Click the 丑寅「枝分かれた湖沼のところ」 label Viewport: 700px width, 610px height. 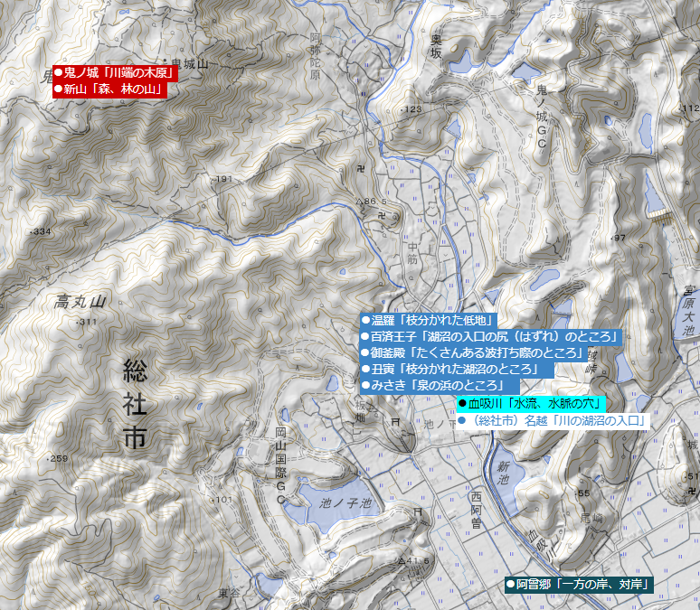coord(450,369)
